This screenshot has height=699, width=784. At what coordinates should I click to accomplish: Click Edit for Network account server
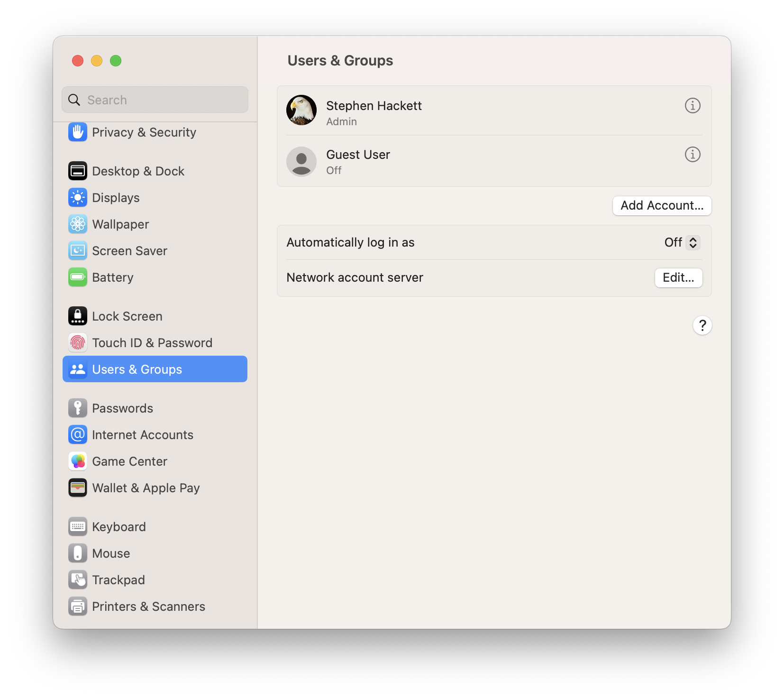[678, 278]
